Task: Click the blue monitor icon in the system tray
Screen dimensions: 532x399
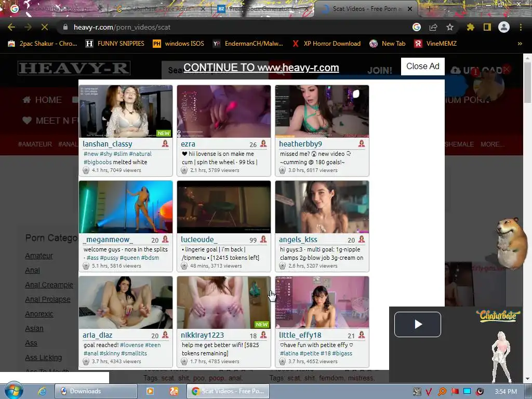Action: (467, 392)
